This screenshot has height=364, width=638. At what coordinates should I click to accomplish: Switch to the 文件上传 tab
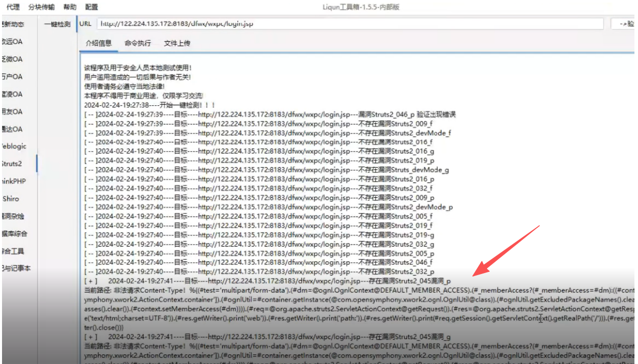point(177,43)
